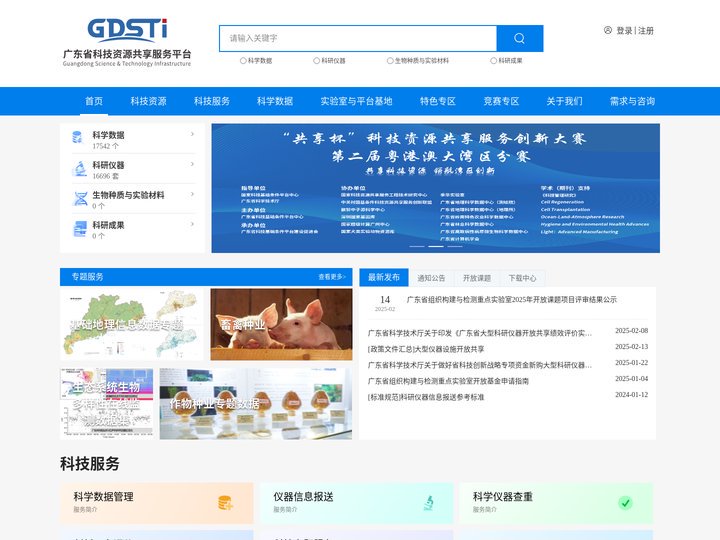Open the 科技创新战略专项资金 news item

coord(480,365)
